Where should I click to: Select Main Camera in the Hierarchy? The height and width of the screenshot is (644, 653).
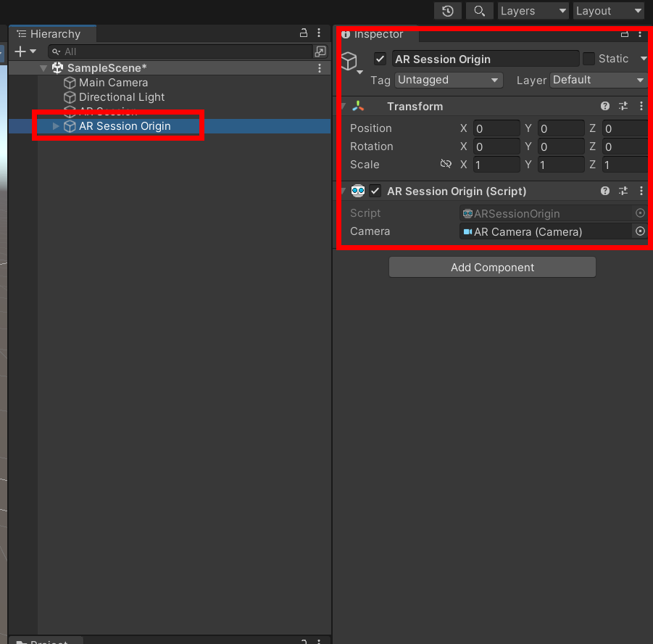113,83
